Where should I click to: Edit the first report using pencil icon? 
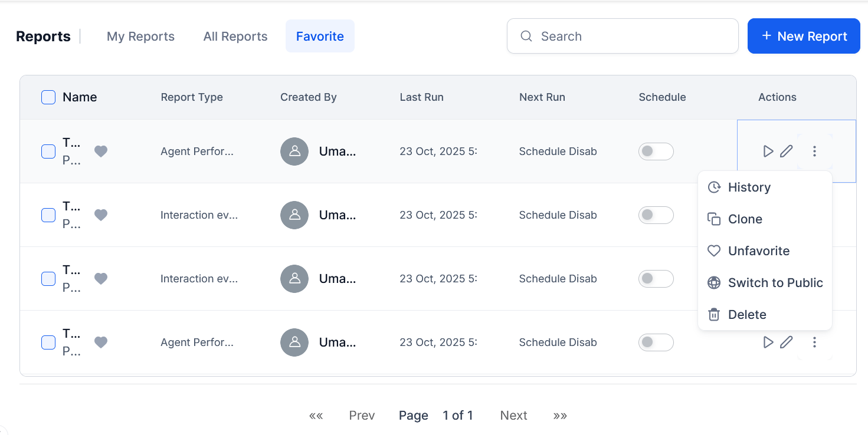(x=786, y=151)
